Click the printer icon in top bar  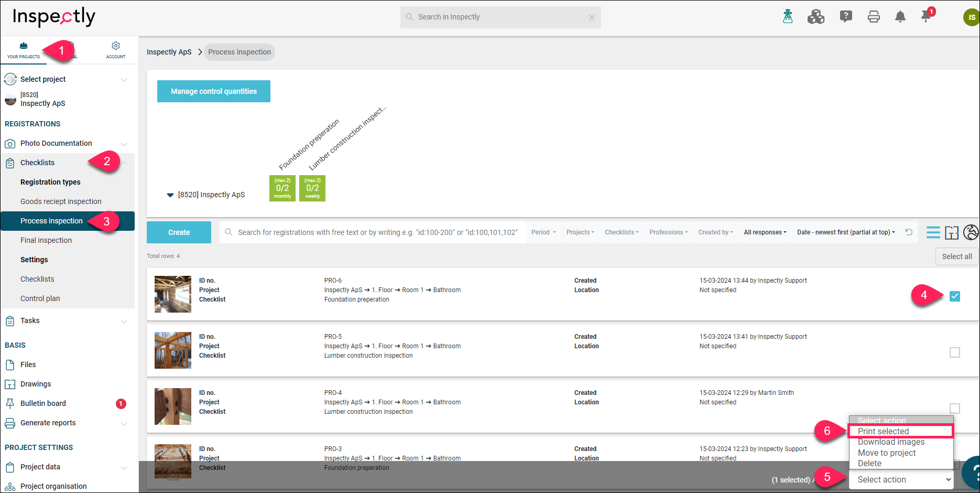874,17
